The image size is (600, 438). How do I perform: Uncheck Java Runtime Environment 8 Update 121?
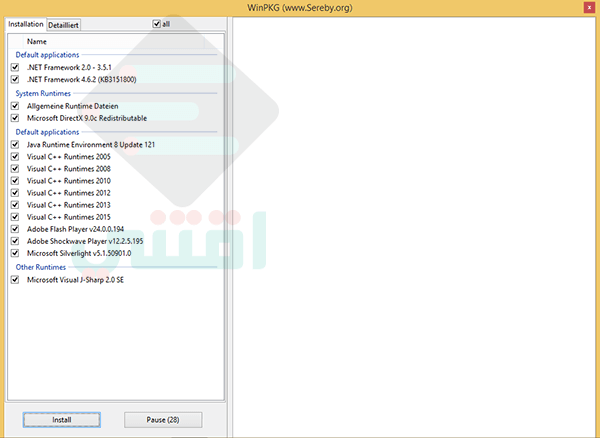click(15, 145)
